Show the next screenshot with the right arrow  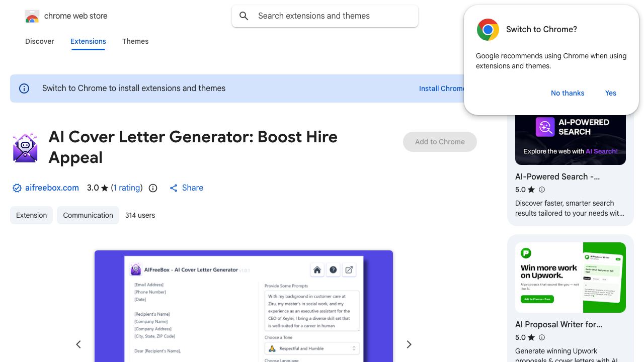(409, 344)
